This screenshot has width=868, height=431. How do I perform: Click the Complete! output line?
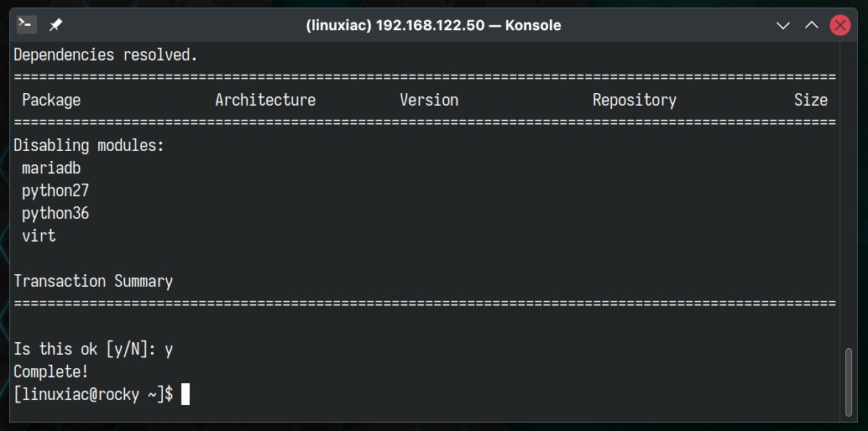pyautogui.click(x=51, y=371)
